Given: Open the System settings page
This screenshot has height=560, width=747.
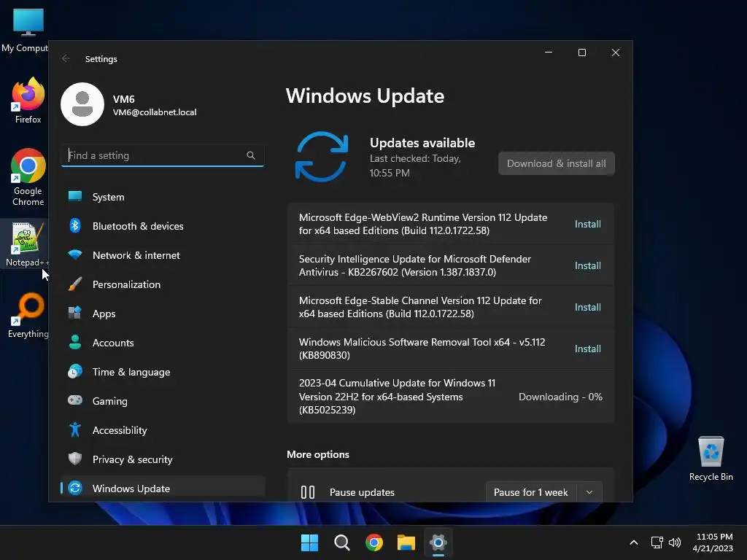Looking at the screenshot, I should click(163, 197).
